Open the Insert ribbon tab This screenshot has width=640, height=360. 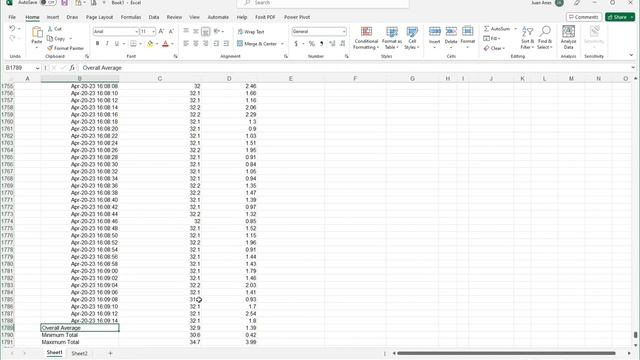[53, 17]
